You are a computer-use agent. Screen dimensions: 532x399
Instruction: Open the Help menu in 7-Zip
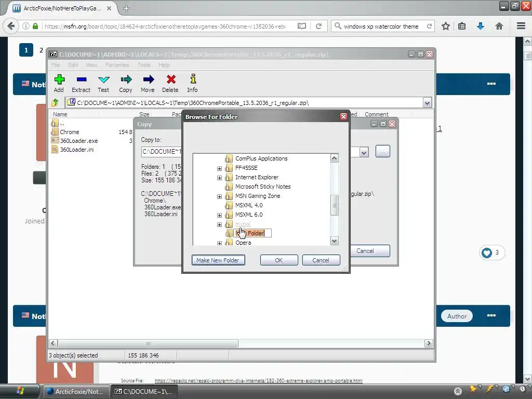click(x=164, y=65)
